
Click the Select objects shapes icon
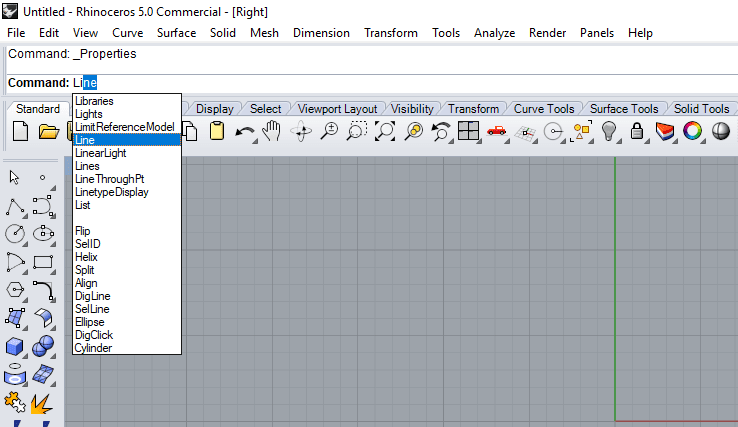[582, 131]
